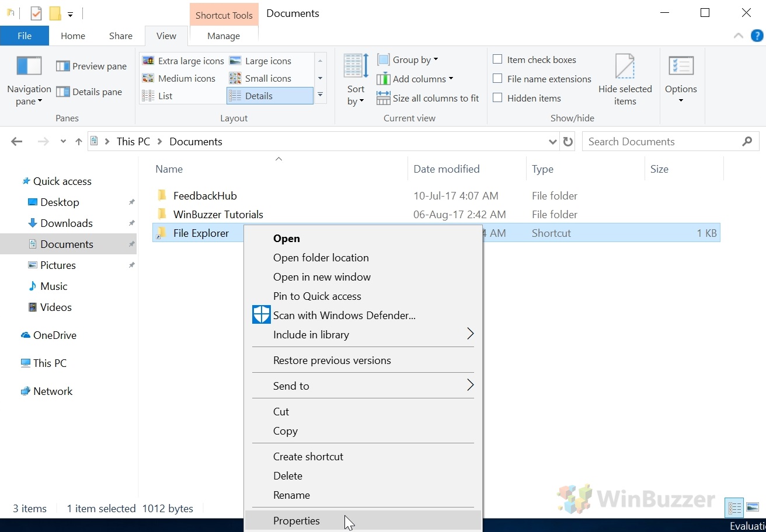Open the Manage tab under Shortcut Tools
Viewport: 766px width, 532px height.
224,36
